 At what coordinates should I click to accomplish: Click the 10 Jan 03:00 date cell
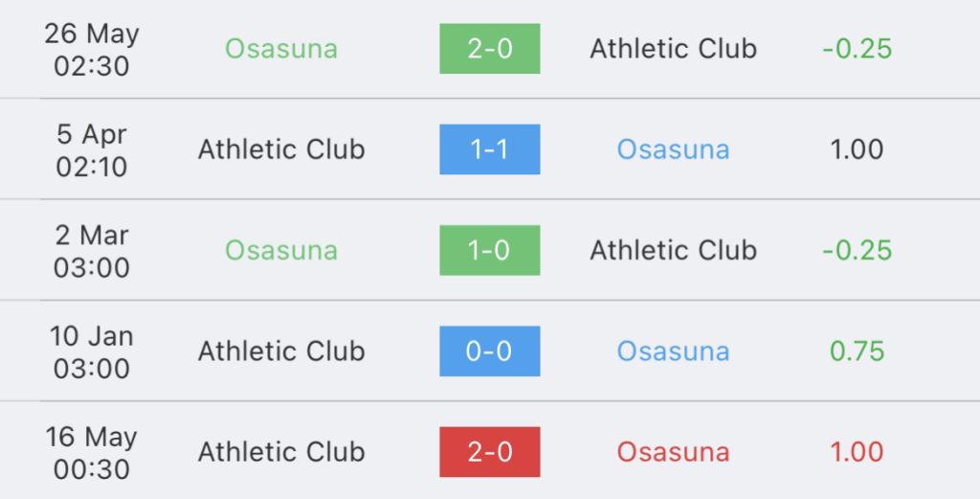pyautogui.click(x=91, y=352)
